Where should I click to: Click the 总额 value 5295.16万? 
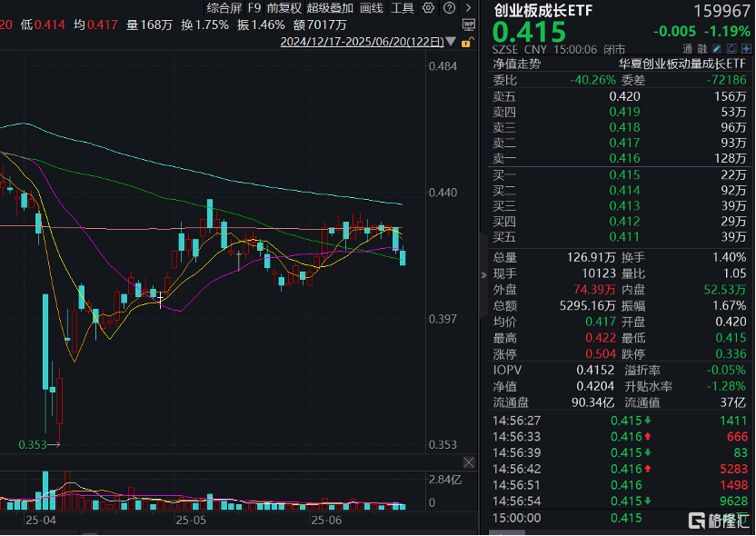tap(588, 305)
